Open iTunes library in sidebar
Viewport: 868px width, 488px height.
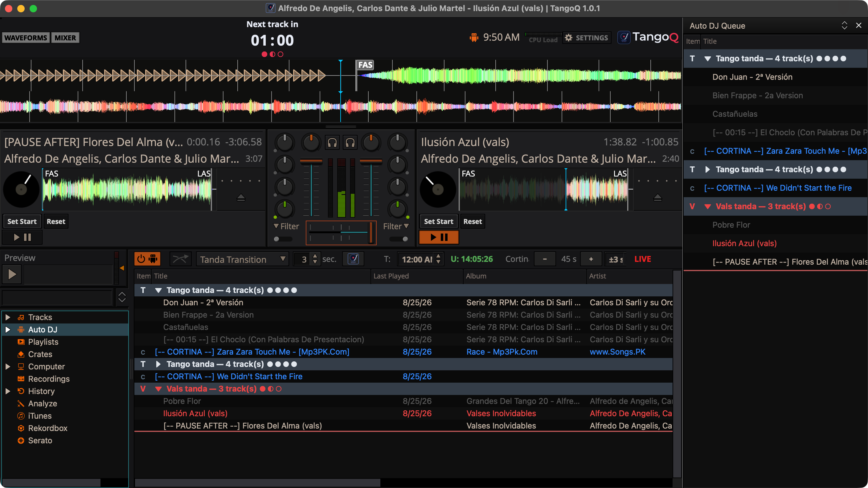(x=40, y=416)
